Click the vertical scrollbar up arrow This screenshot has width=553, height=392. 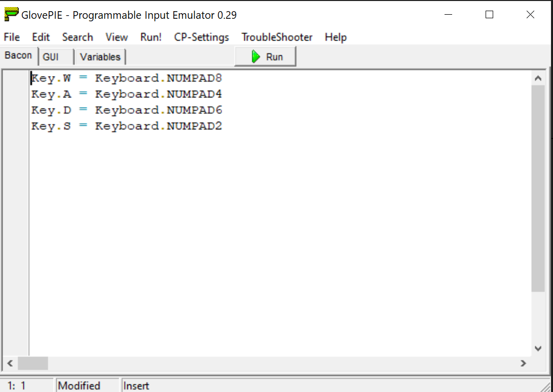point(538,78)
